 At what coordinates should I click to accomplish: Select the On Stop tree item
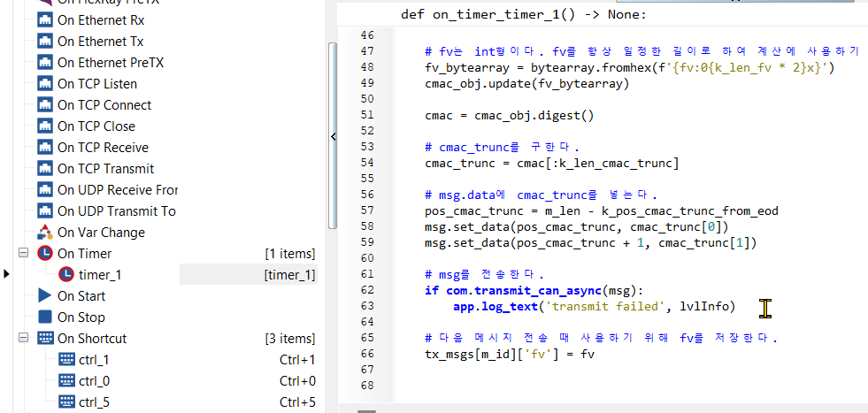(x=81, y=317)
